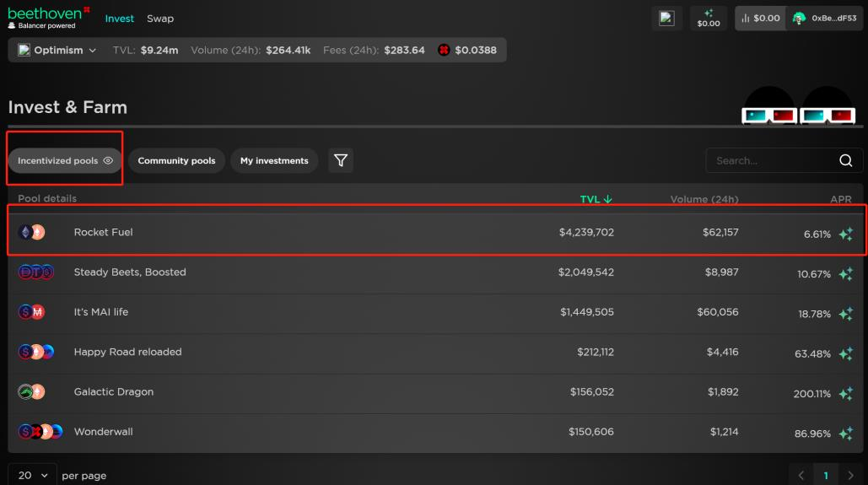868x485 pixels.
Task: Open the Steady Beets, Boosted pool
Action: pyautogui.click(x=130, y=272)
